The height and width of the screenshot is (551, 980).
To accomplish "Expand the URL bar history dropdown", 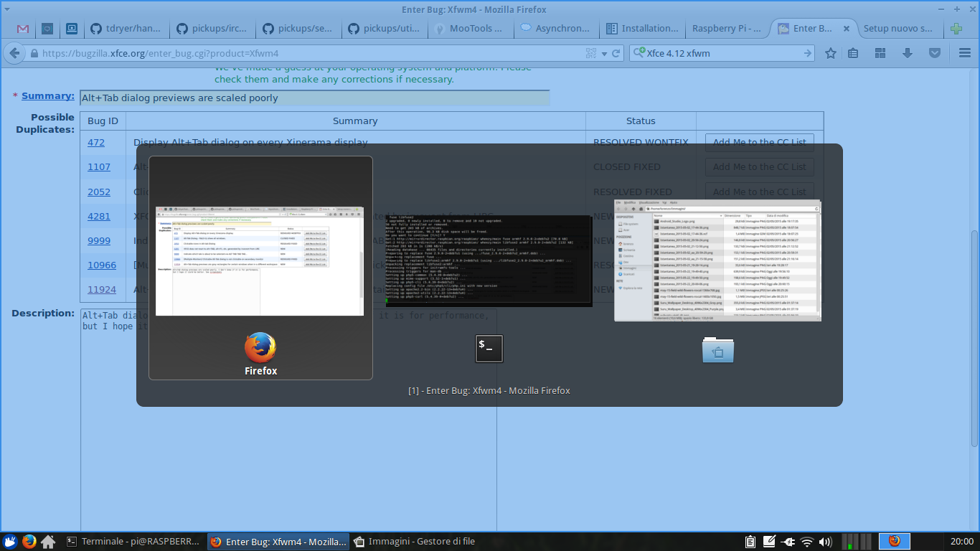I will [605, 53].
